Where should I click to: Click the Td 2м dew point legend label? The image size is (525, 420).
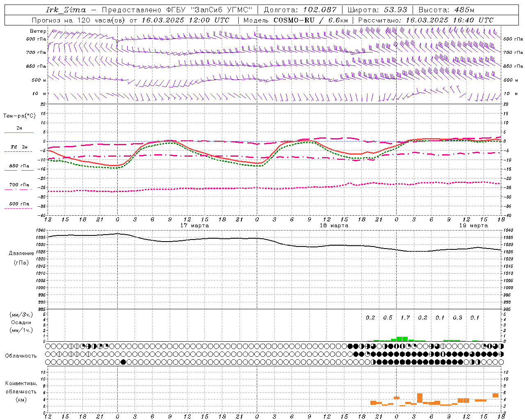[19, 147]
